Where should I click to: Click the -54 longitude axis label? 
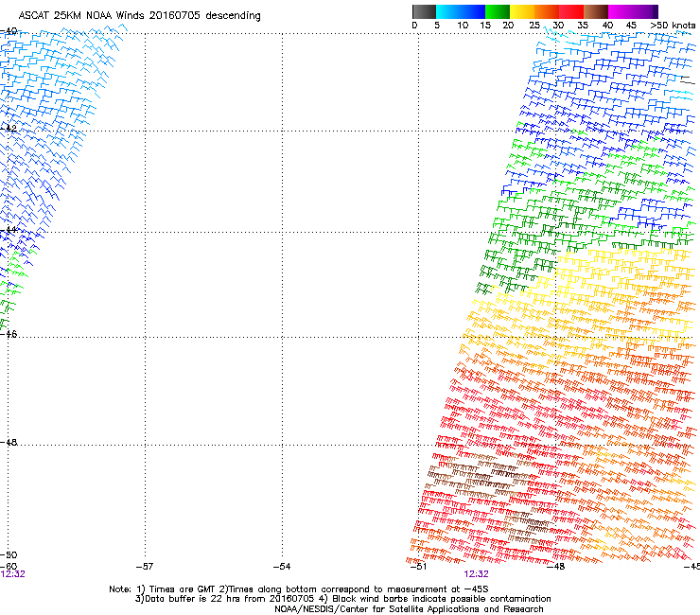point(282,567)
